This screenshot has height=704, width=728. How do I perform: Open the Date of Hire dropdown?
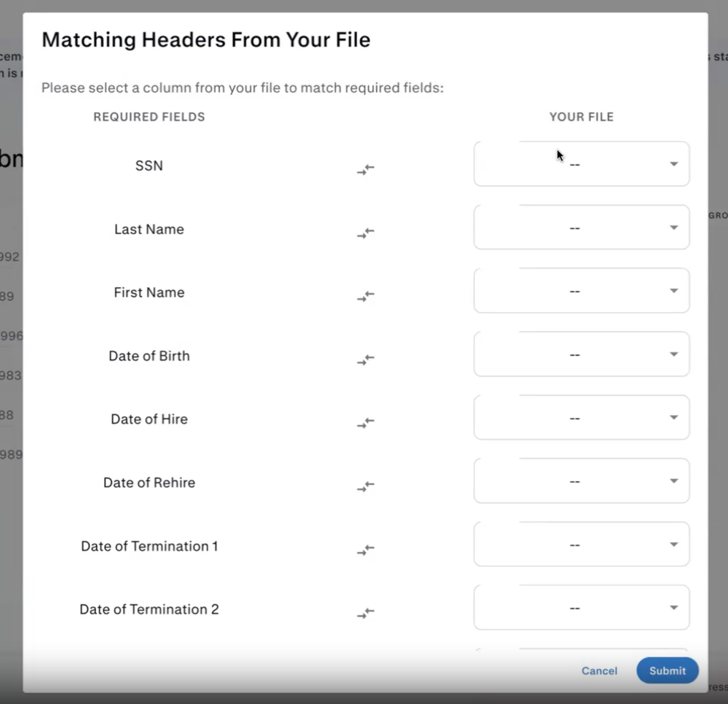tap(581, 417)
